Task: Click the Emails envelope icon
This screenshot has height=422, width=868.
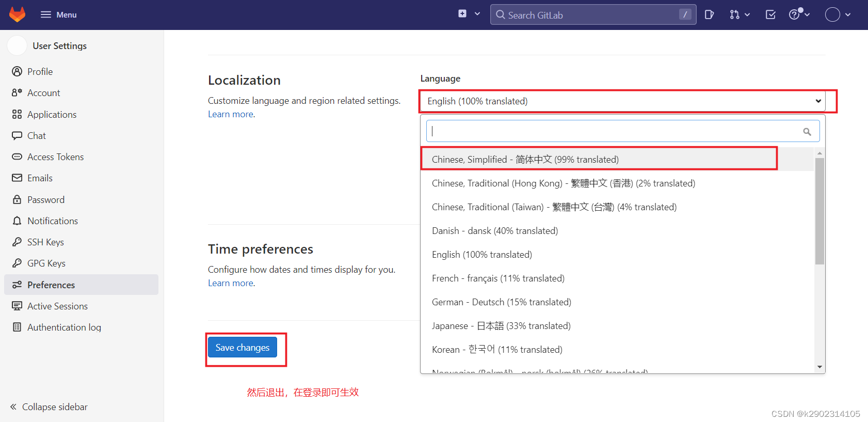Action: (x=17, y=178)
